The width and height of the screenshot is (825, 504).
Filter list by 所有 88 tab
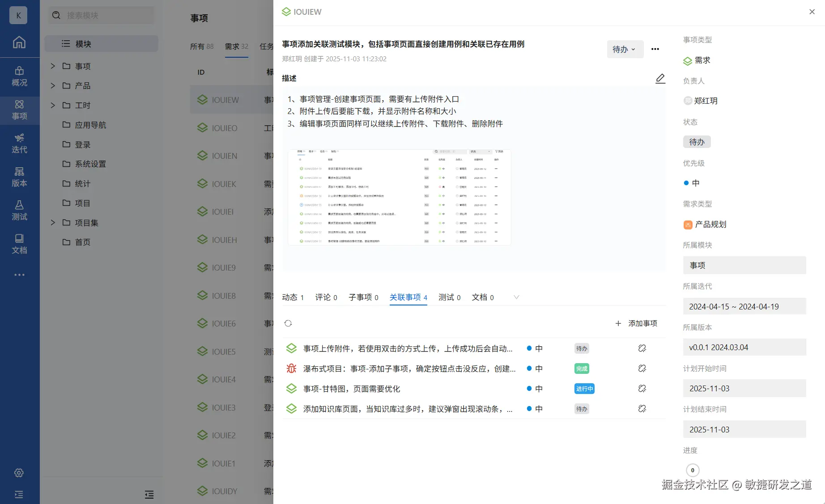point(202,46)
